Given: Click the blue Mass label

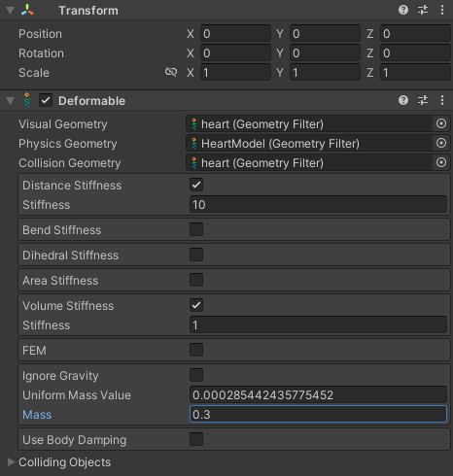Looking at the screenshot, I should click(x=37, y=415).
